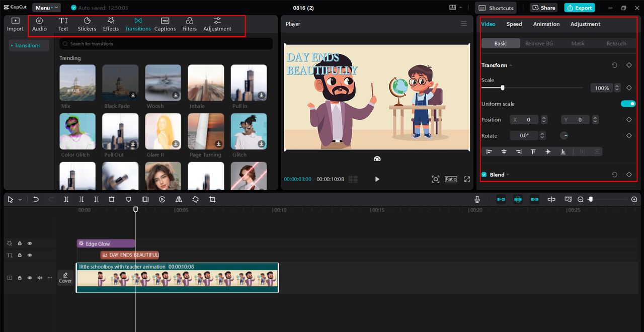Select the Mask sub-tab

pyautogui.click(x=578, y=44)
